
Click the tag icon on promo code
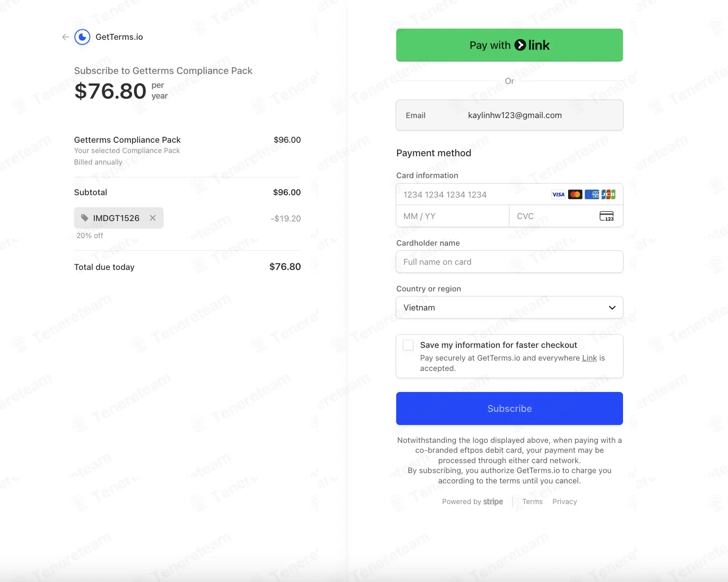84,218
